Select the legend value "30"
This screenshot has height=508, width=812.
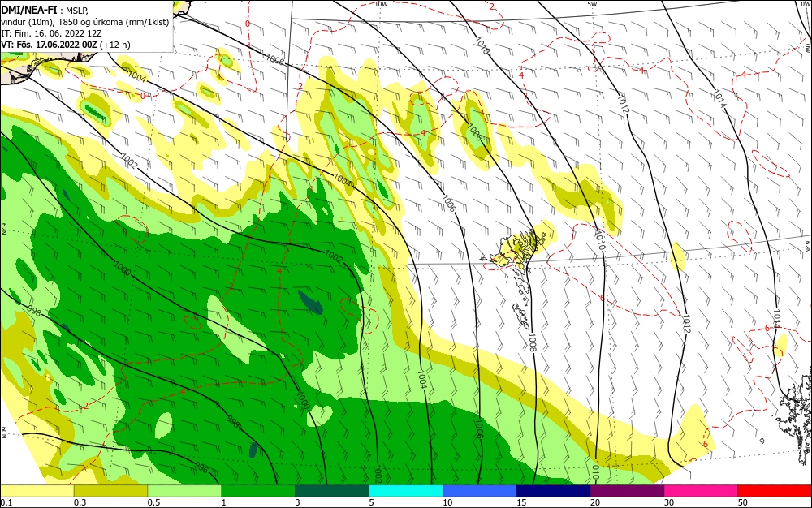pyautogui.click(x=669, y=502)
